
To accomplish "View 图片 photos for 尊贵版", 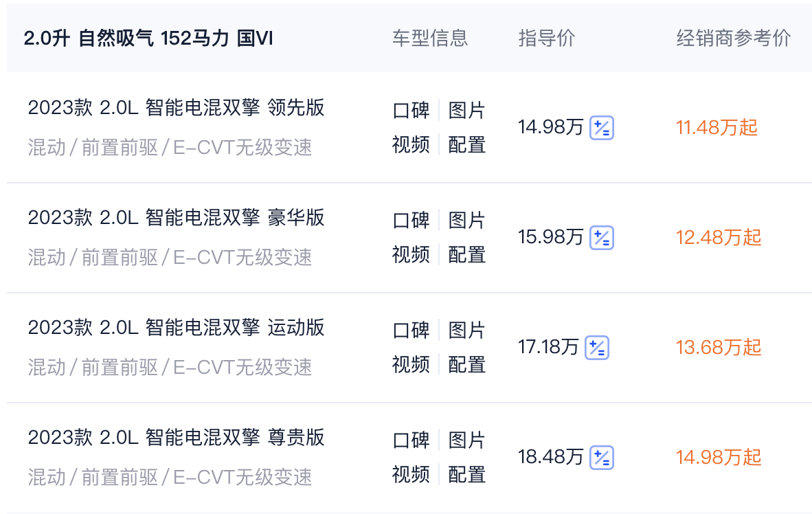I will tap(467, 440).
